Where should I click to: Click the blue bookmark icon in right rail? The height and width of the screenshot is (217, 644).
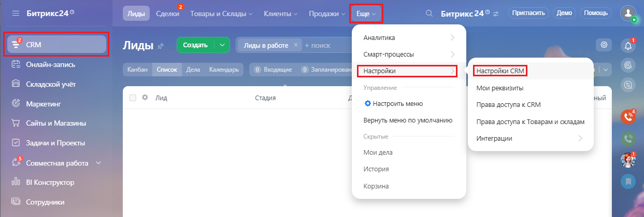[x=628, y=181]
